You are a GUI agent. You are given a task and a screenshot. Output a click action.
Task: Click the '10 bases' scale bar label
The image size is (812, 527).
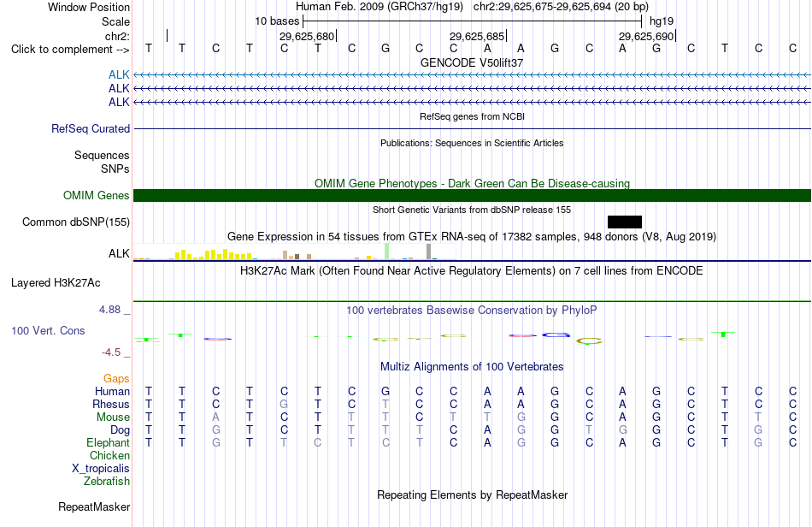[x=277, y=21]
